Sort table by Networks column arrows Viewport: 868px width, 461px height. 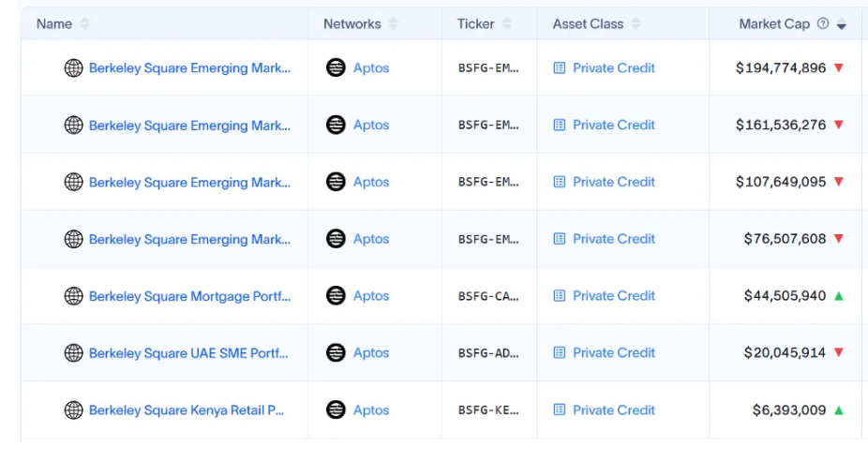[393, 24]
